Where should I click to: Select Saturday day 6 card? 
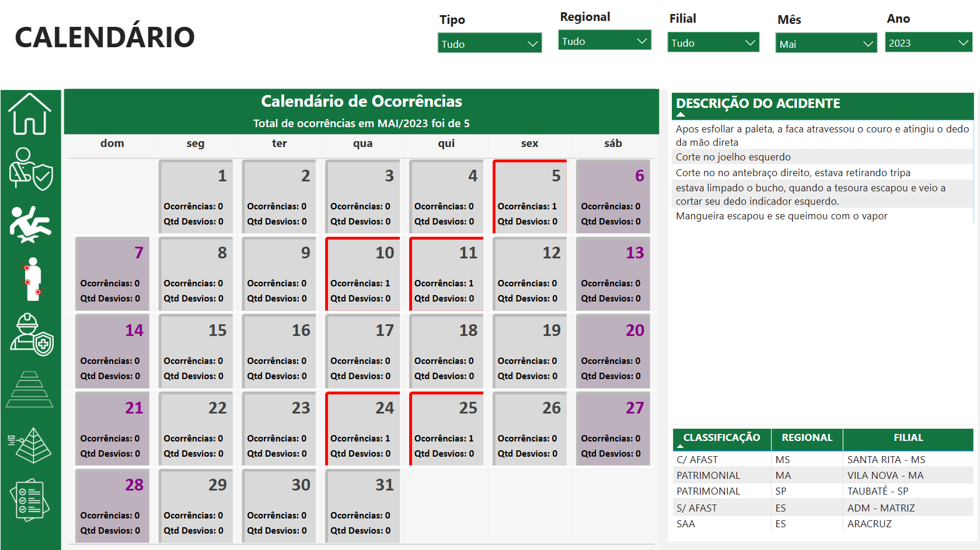coord(613,197)
